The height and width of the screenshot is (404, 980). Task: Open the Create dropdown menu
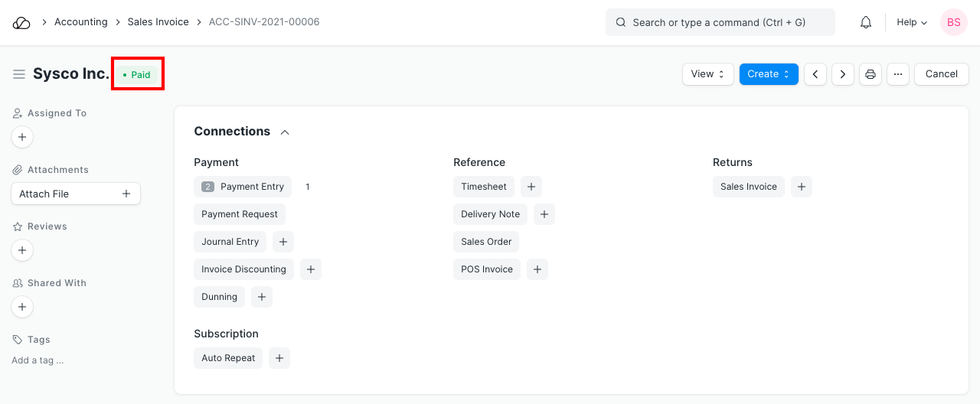[x=768, y=74]
